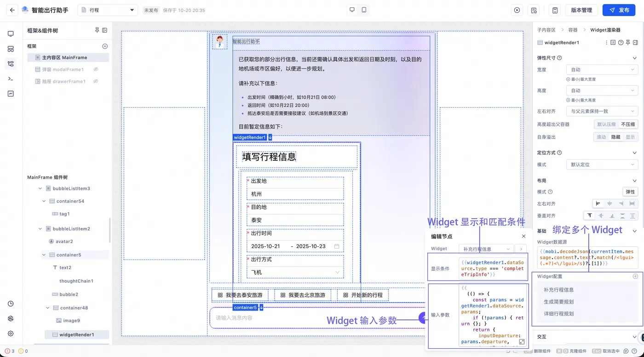This screenshot has height=357, width=644.
Task: Open the 定位方式 模式 dropdown
Action: [602, 164]
